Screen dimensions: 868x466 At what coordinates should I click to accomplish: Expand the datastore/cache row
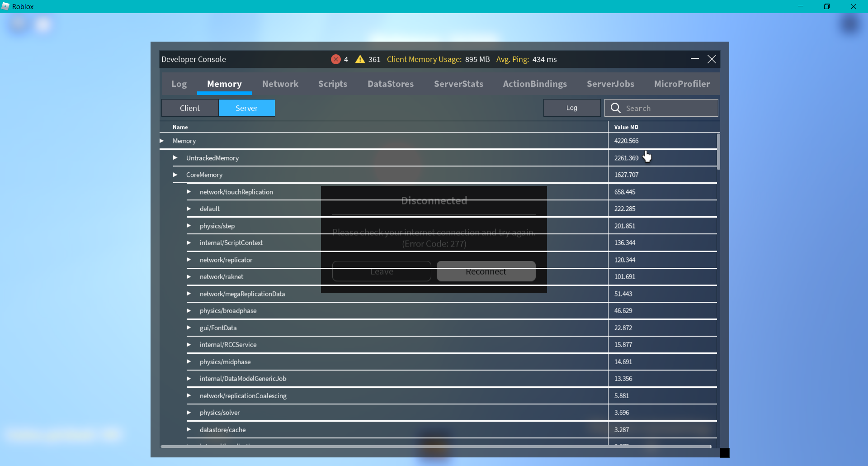tap(189, 429)
